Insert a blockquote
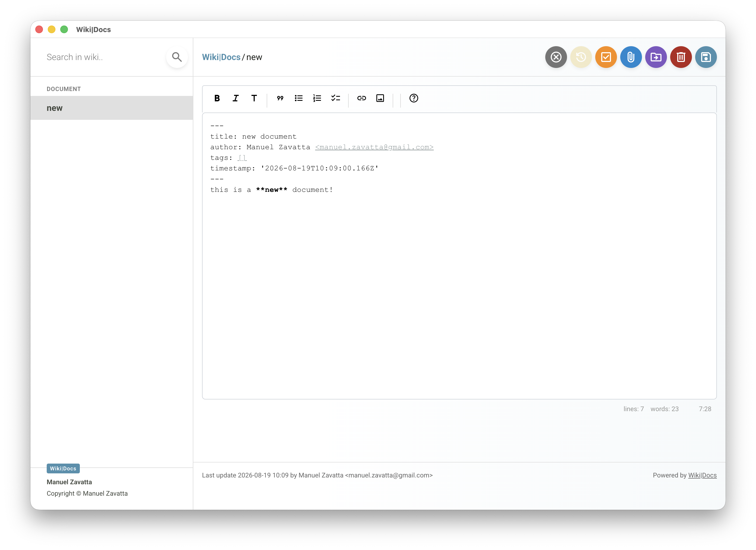756x550 pixels. [280, 98]
